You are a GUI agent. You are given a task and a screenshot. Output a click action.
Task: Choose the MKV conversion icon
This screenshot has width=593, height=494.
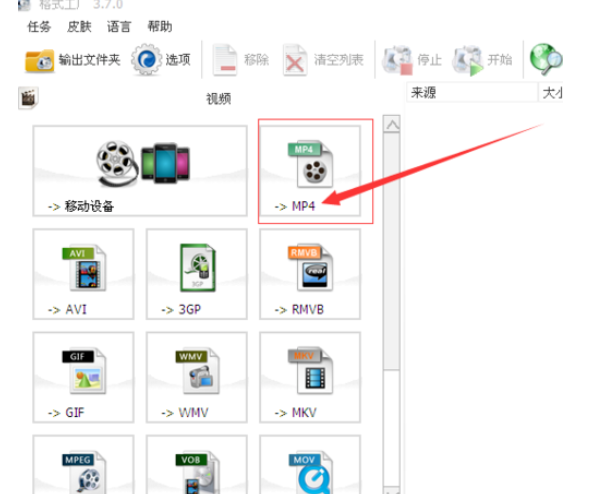coord(310,371)
